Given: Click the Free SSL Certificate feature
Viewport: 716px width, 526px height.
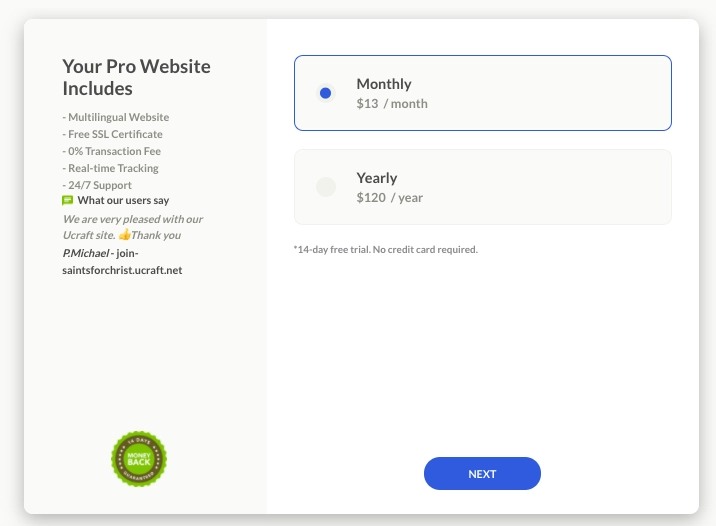Looking at the screenshot, I should pyautogui.click(x=113, y=134).
